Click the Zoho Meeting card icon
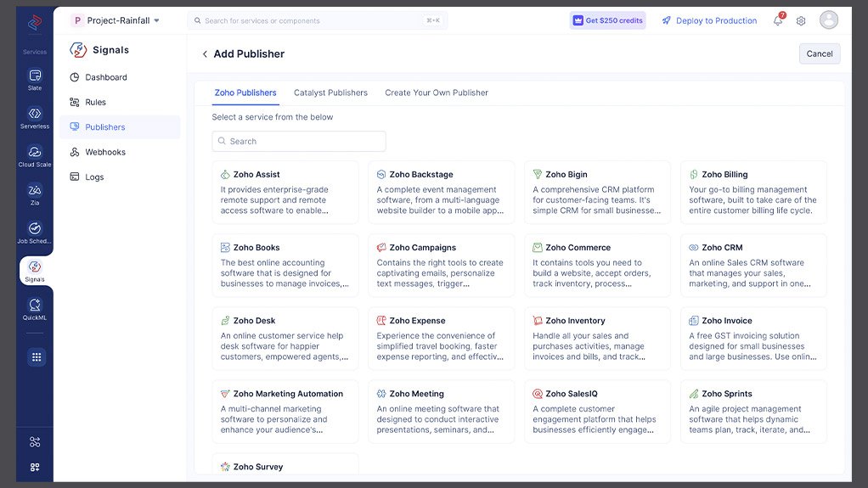The image size is (868, 488). [x=381, y=394]
